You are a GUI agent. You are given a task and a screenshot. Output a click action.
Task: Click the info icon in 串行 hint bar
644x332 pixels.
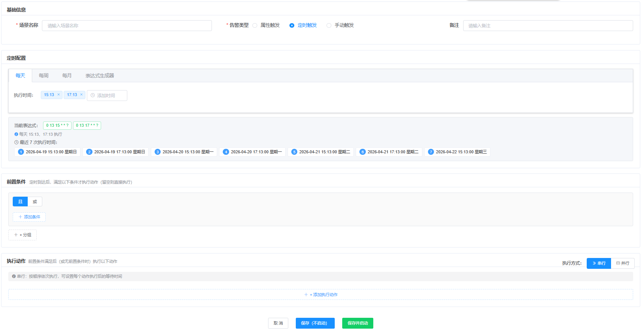coord(14,276)
